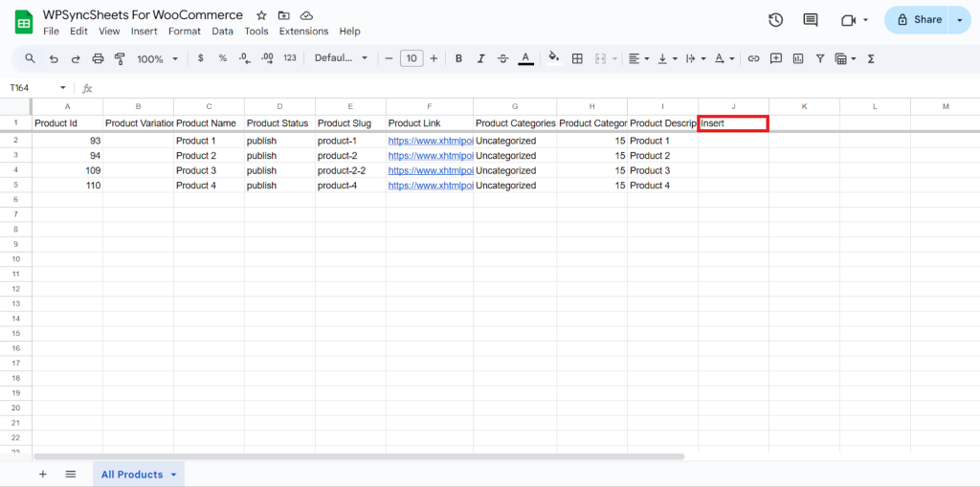Show all comments
The height and width of the screenshot is (487, 980).
(x=811, y=20)
